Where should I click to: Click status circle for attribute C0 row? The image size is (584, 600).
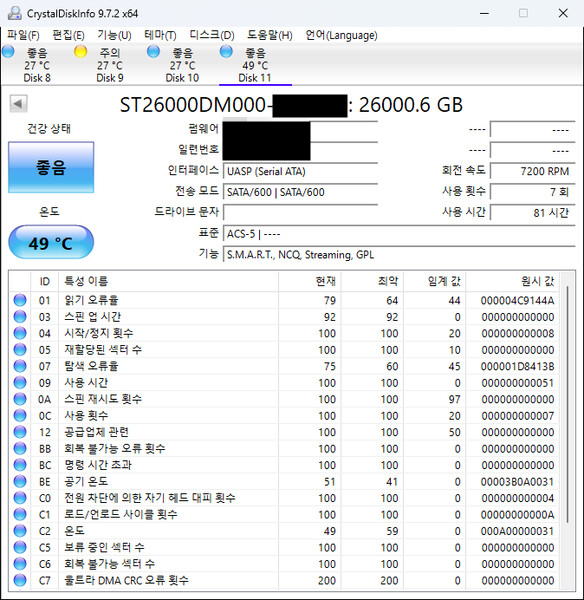(20, 498)
